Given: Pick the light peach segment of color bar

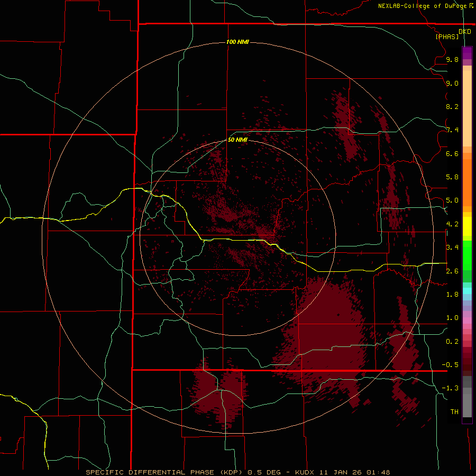Looking at the screenshot, I should point(467,108).
